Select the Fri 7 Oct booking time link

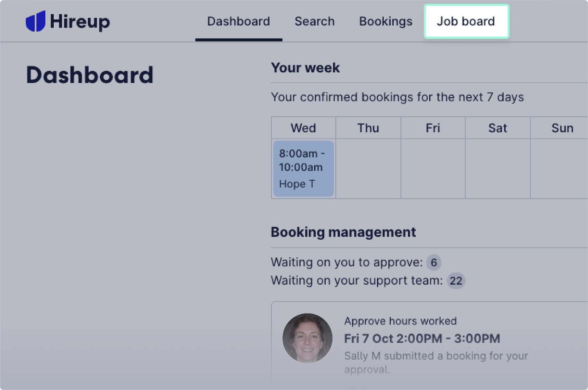click(422, 338)
